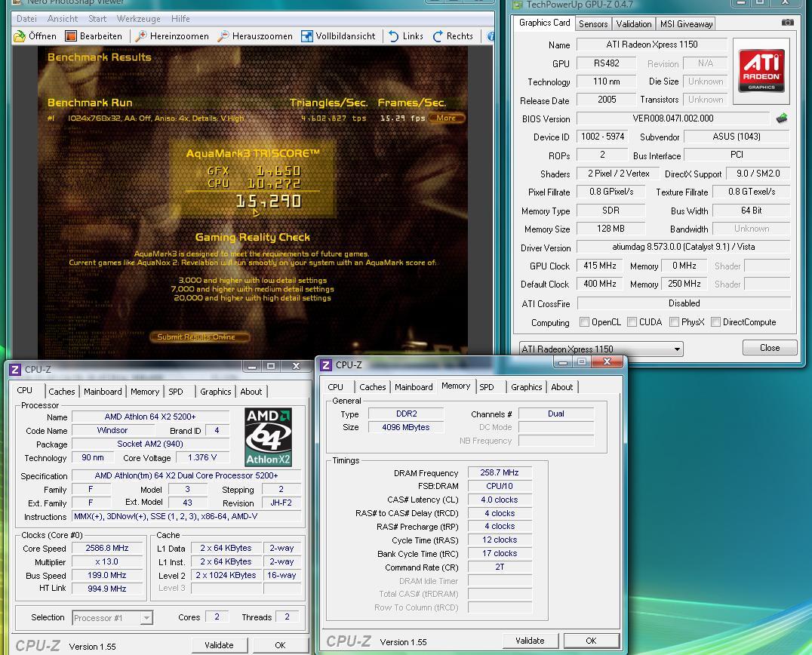Screen dimensions: 812x655
Task: Open the Ansicht menu
Action: pos(62,19)
